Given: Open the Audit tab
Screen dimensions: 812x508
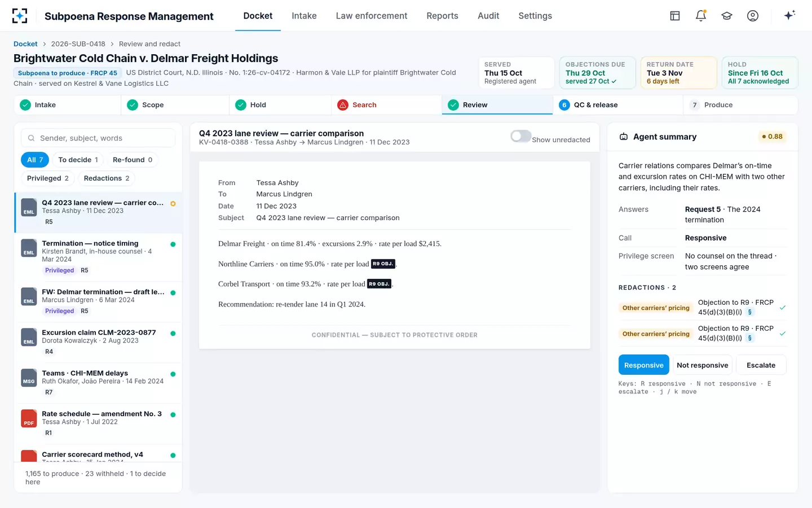Looking at the screenshot, I should [x=488, y=16].
